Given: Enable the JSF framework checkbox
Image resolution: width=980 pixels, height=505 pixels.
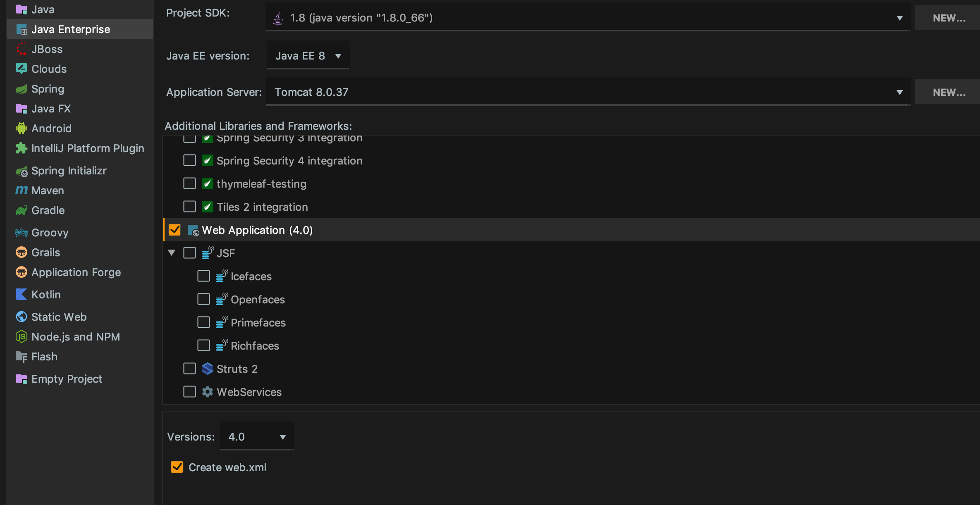Looking at the screenshot, I should point(189,253).
